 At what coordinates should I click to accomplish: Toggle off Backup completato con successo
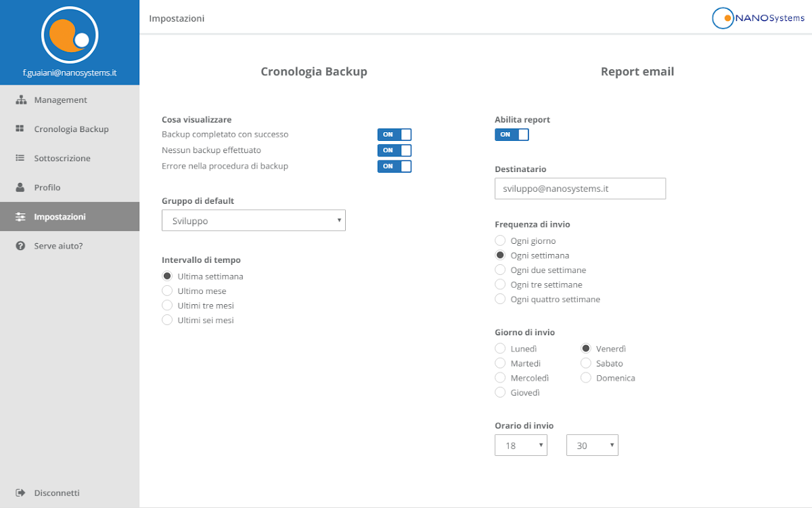point(394,135)
